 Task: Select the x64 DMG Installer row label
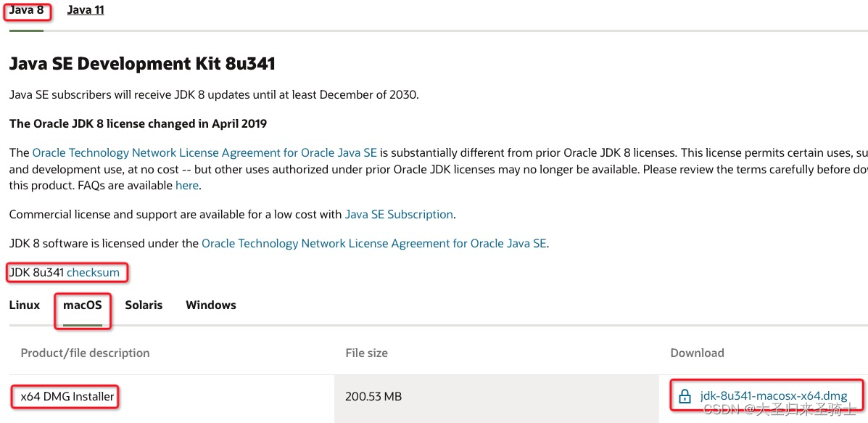[x=67, y=396]
